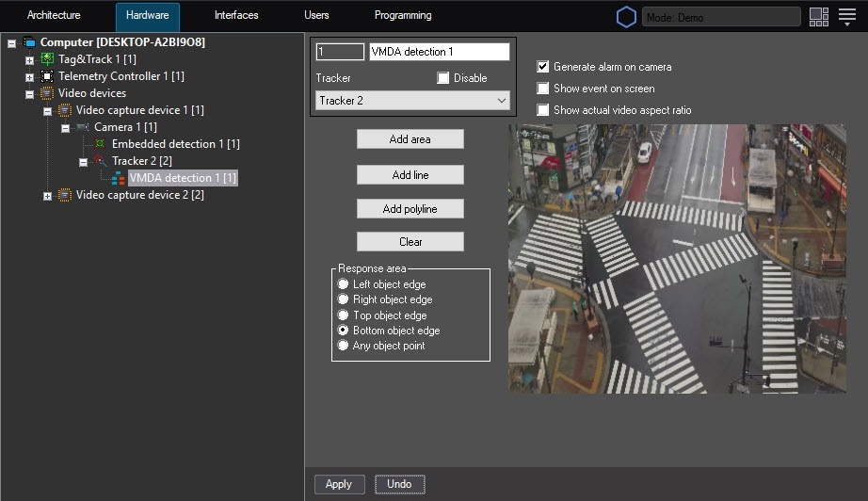Image resolution: width=868 pixels, height=501 pixels.
Task: Select Top object edge radio button
Action: (x=344, y=315)
